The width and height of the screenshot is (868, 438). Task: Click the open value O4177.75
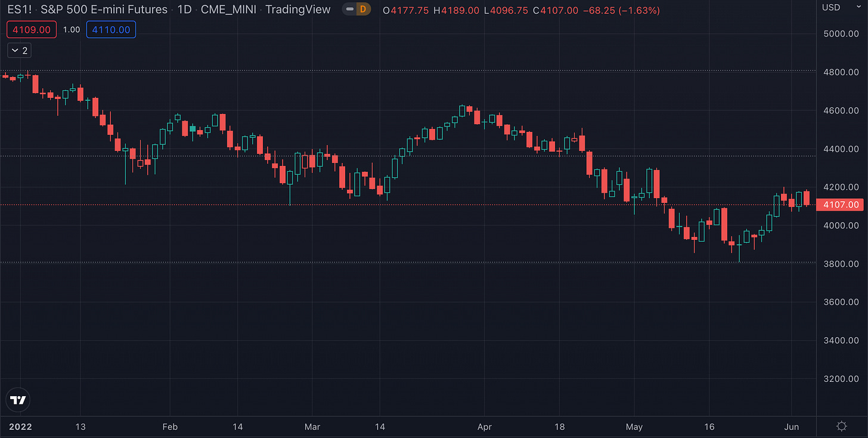[x=405, y=11]
